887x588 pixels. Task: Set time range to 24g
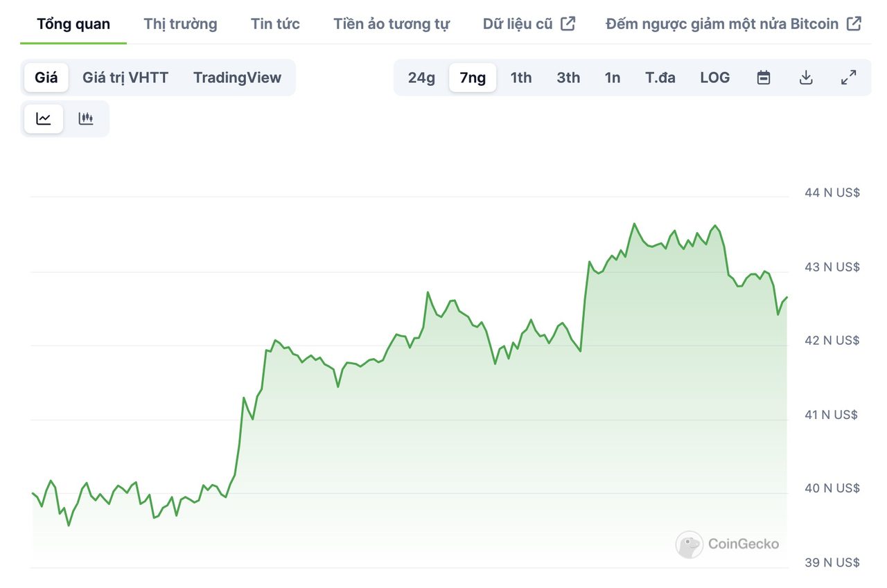point(421,78)
